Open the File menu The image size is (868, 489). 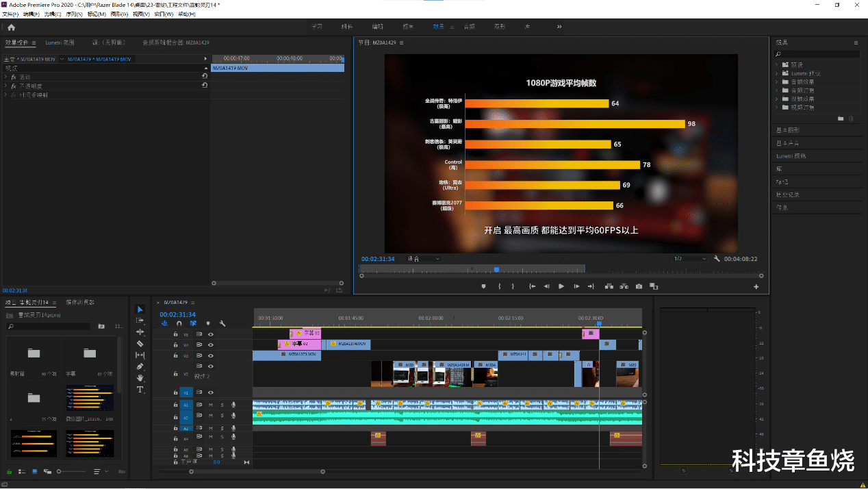point(10,14)
